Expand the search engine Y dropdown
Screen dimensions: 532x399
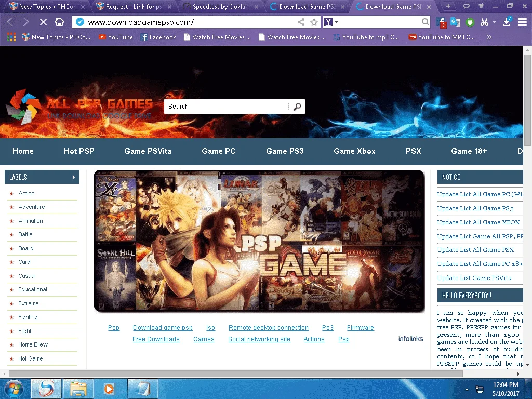(x=336, y=22)
